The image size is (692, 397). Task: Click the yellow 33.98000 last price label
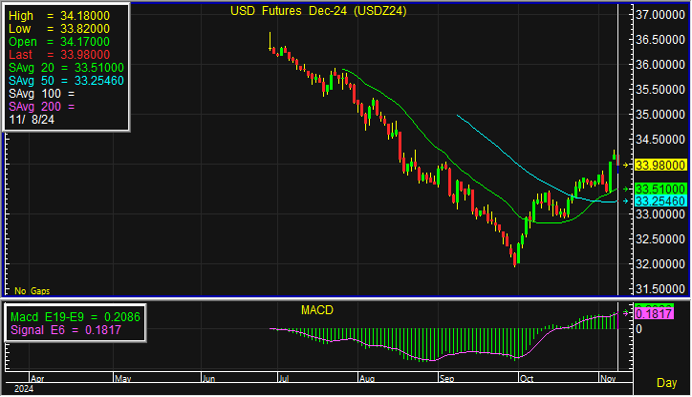661,165
